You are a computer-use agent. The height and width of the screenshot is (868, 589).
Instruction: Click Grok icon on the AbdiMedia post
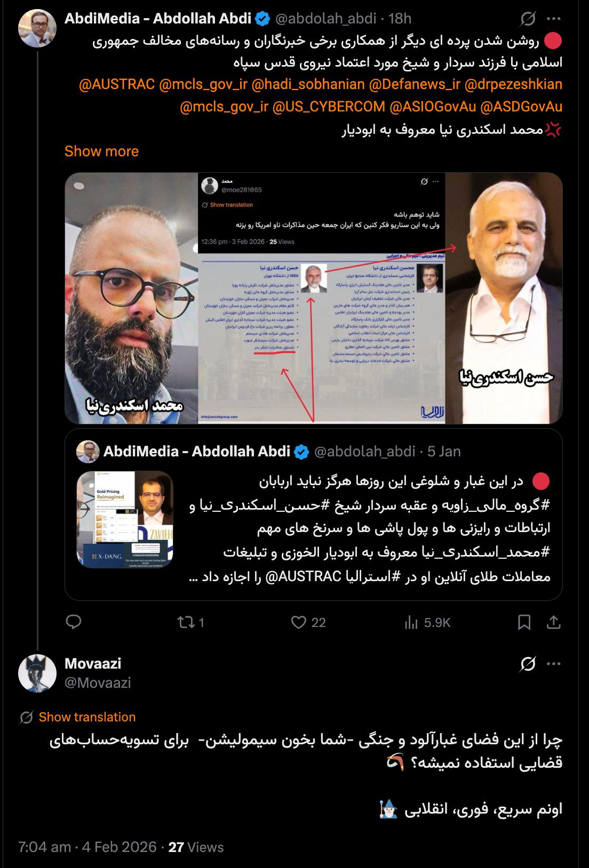528,20
